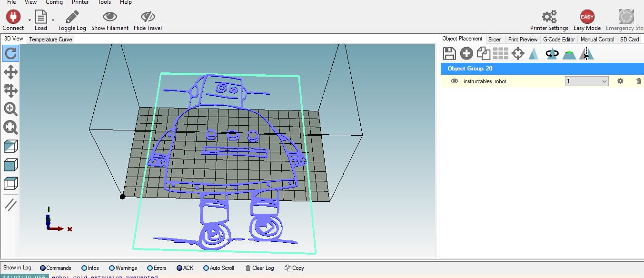Viewport: 644px width, 278px height.
Task: Open the Printer menu
Action: click(80, 2)
